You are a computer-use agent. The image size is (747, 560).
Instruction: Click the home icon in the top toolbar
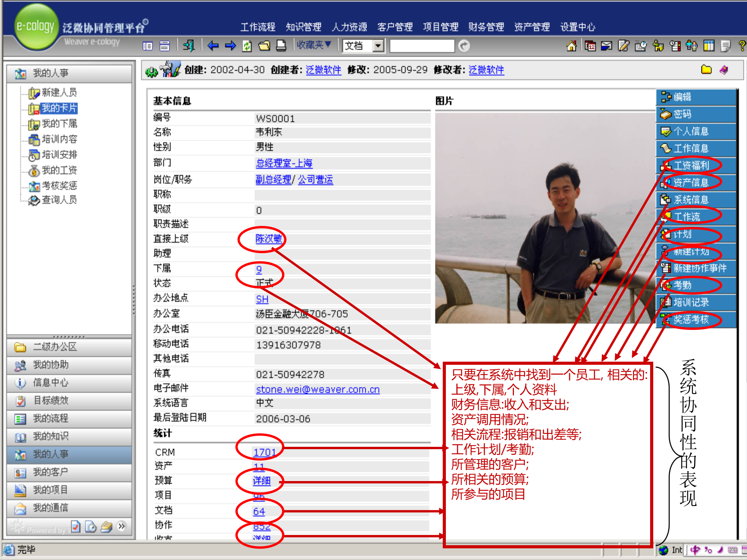point(571,46)
